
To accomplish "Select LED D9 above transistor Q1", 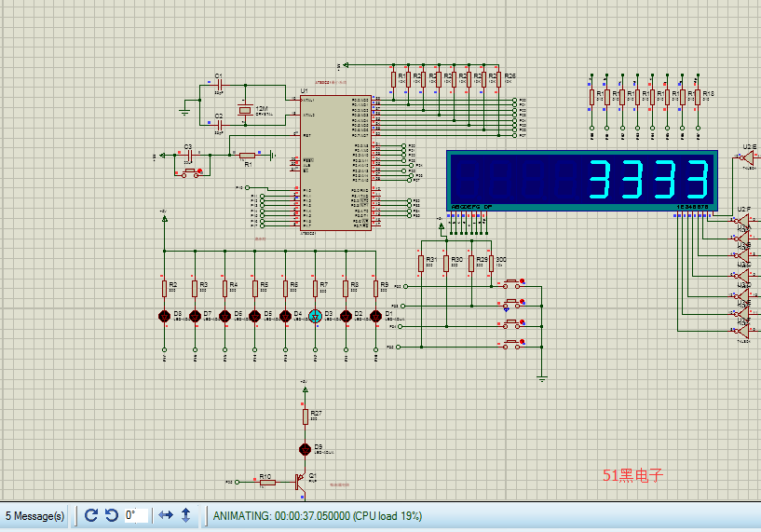I will click(x=305, y=449).
